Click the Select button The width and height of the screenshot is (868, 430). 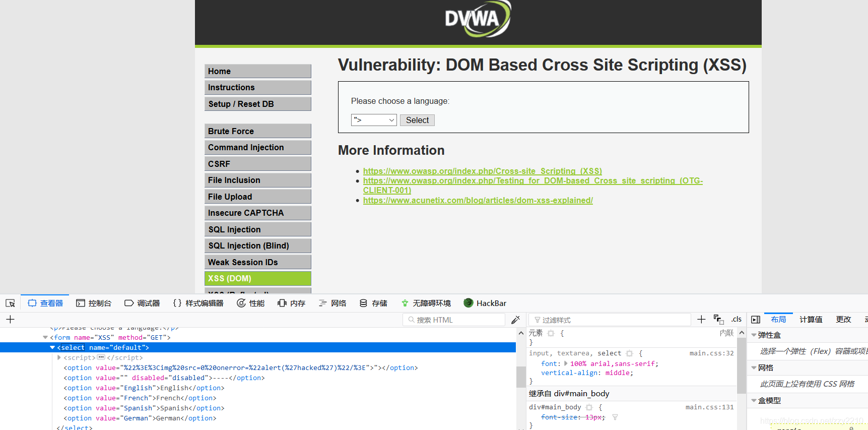tap(417, 120)
